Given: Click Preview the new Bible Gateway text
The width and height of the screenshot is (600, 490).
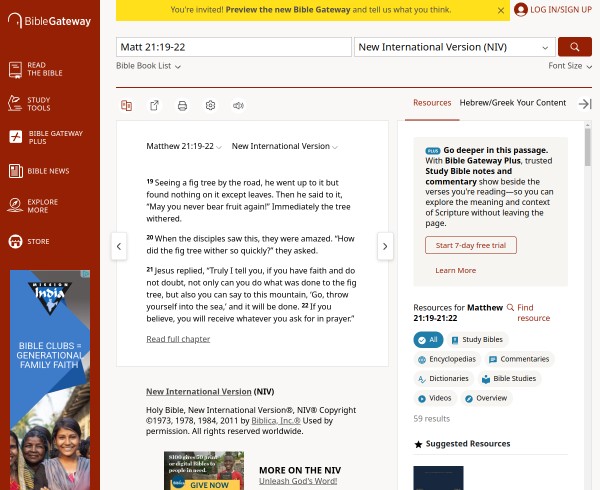Looking at the screenshot, I should (288, 10).
